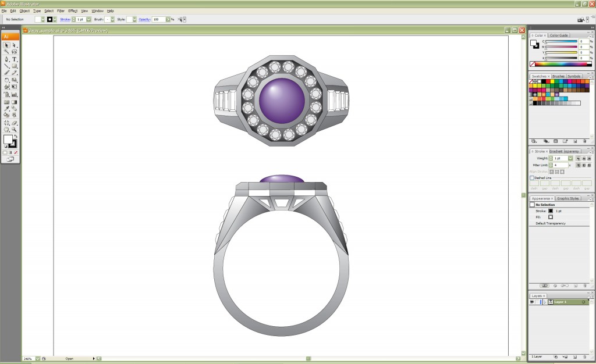
Task: Select the Hand tool
Action: click(7, 130)
